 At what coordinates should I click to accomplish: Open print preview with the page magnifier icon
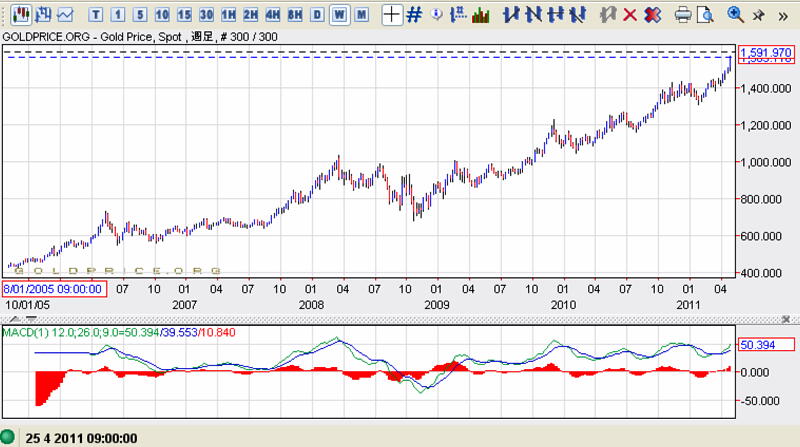tap(705, 15)
